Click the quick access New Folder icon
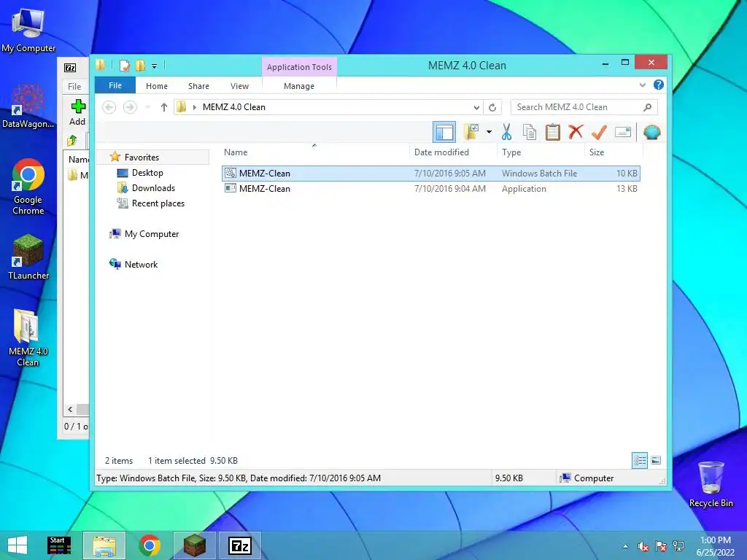 click(141, 66)
